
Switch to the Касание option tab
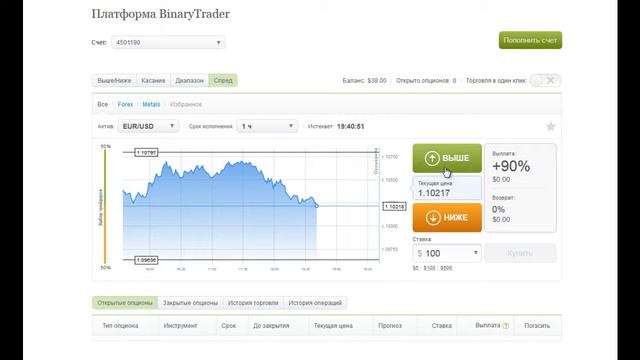pos(153,80)
